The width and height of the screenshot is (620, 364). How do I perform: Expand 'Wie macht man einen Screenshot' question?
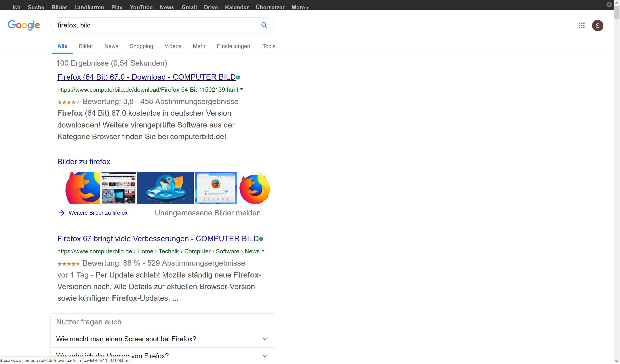coord(265,339)
